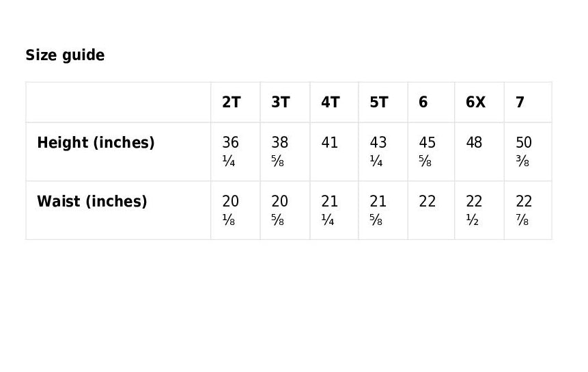The height and width of the screenshot is (372, 588).
Task: Click the 22 ½ waist cell
Action: (474, 210)
